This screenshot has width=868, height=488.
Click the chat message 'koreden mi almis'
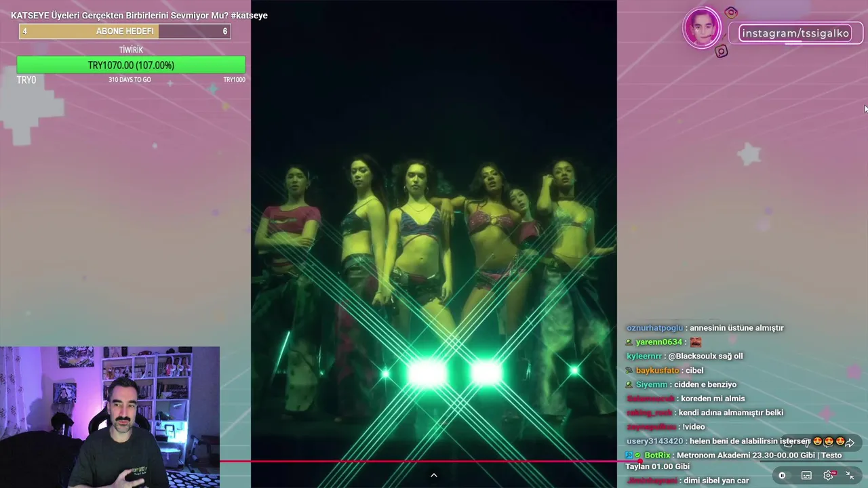click(713, 399)
